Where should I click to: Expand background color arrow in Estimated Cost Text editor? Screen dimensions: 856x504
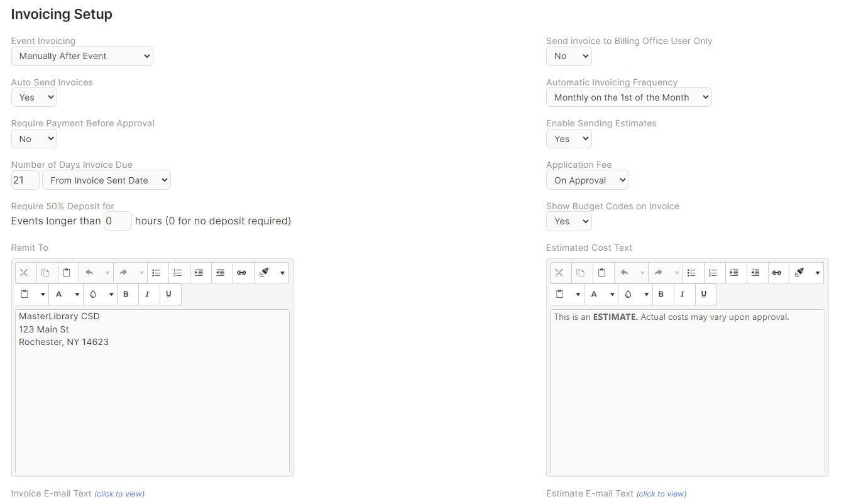[646, 294]
